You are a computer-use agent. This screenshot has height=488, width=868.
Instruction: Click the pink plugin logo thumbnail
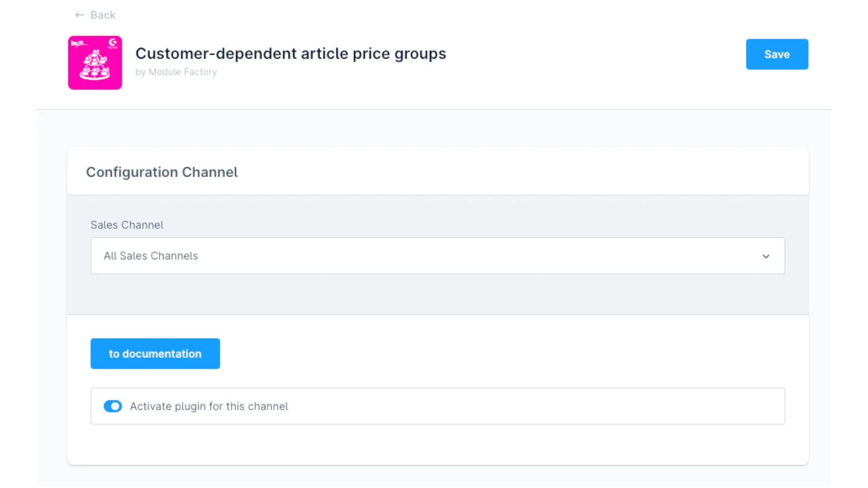pos(95,63)
